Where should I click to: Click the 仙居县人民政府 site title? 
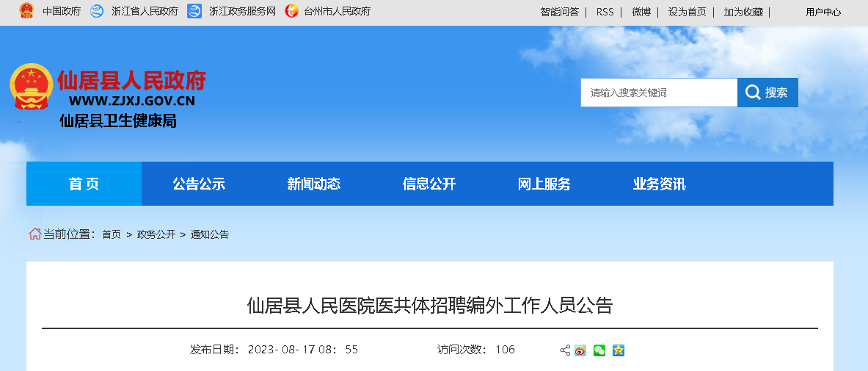[132, 80]
